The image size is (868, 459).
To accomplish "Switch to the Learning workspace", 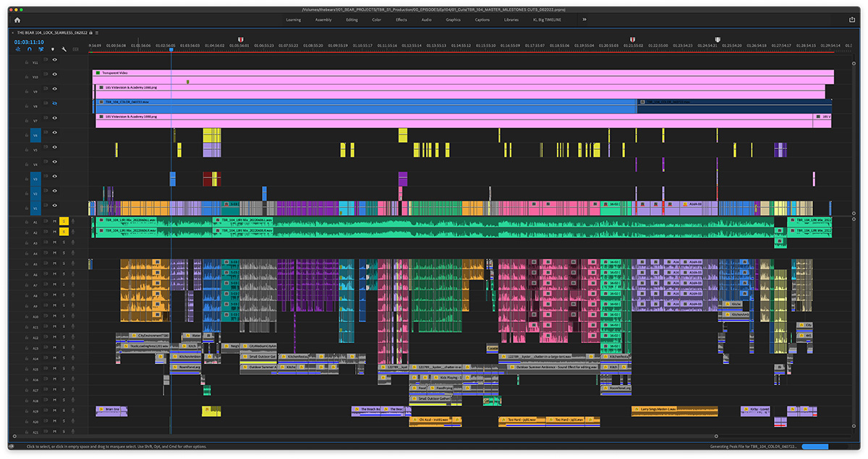I will [294, 20].
